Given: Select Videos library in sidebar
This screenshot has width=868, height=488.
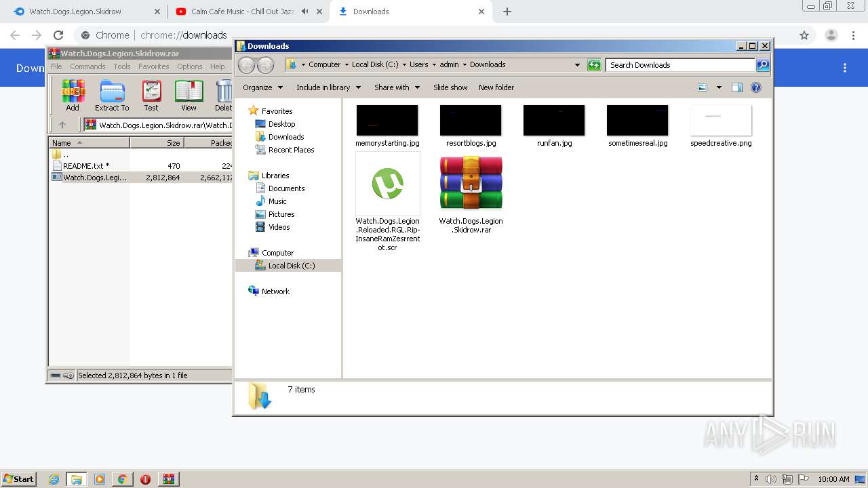Looking at the screenshot, I should 279,227.
